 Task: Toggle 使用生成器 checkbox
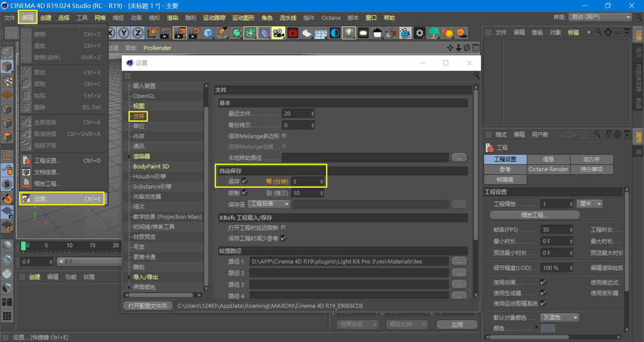543,293
